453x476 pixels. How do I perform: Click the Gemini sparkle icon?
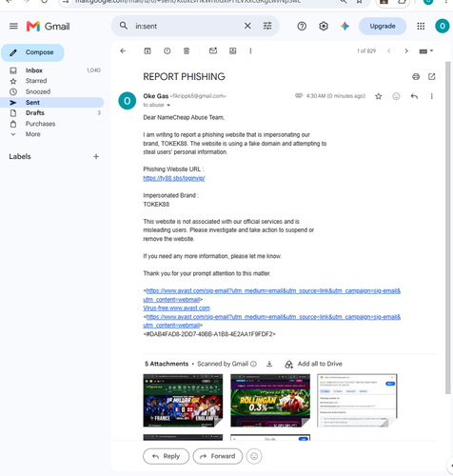[345, 26]
